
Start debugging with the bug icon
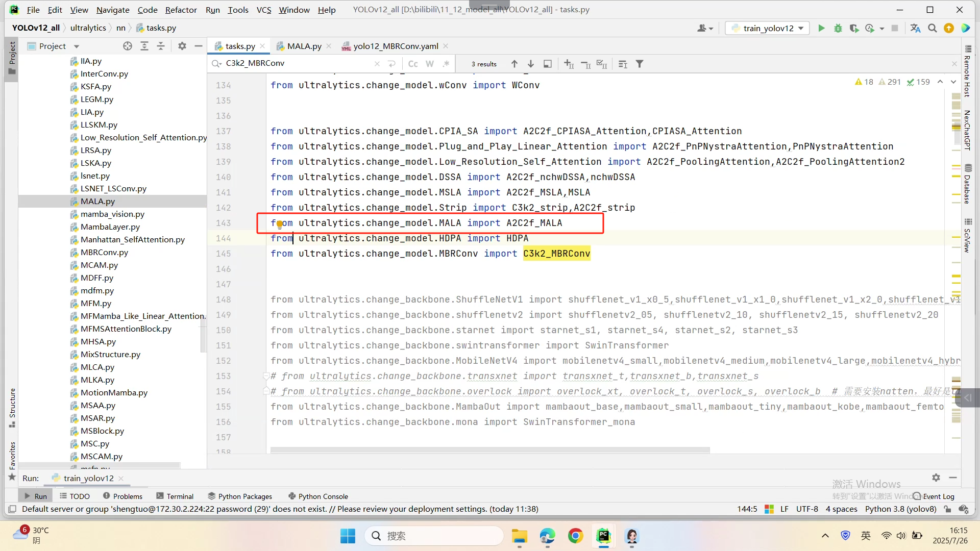coord(838,28)
